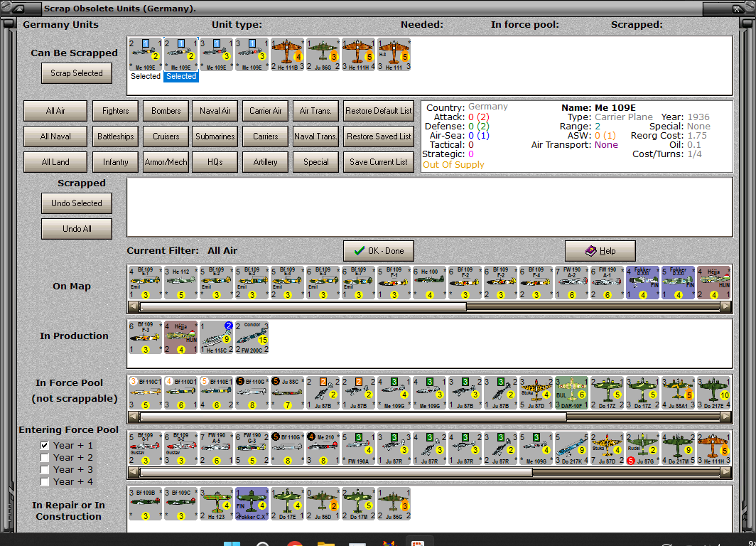756x546 pixels.
Task: Select the Bf 109B counter in repair
Action: [145, 503]
